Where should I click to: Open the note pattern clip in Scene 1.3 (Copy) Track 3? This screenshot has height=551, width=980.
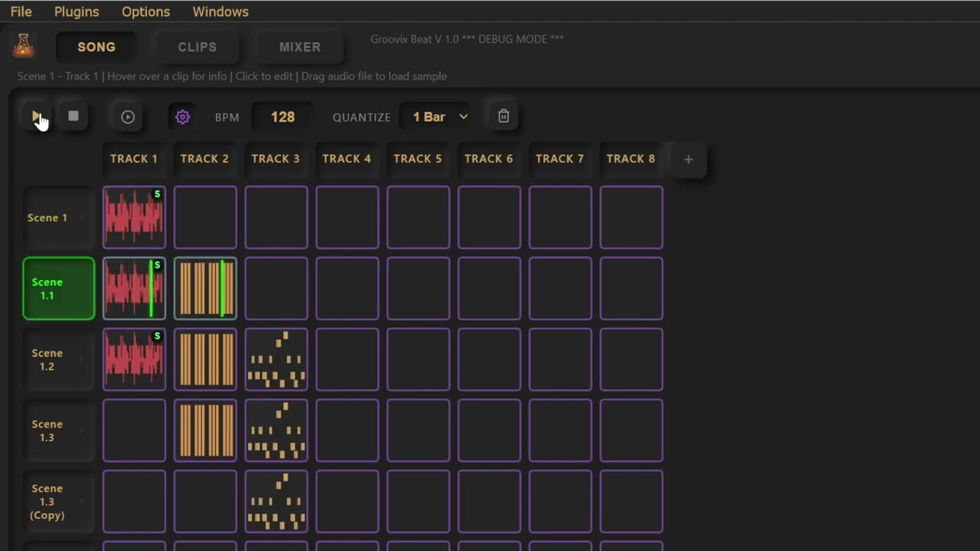coord(276,502)
